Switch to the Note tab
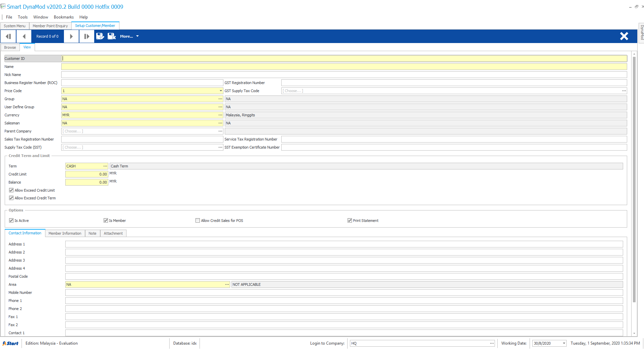The image size is (644, 349). pyautogui.click(x=93, y=233)
